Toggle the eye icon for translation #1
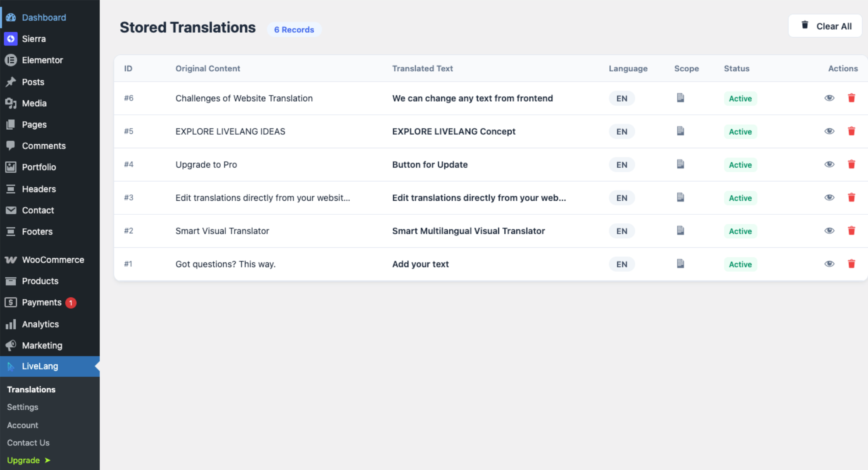 [829, 263]
